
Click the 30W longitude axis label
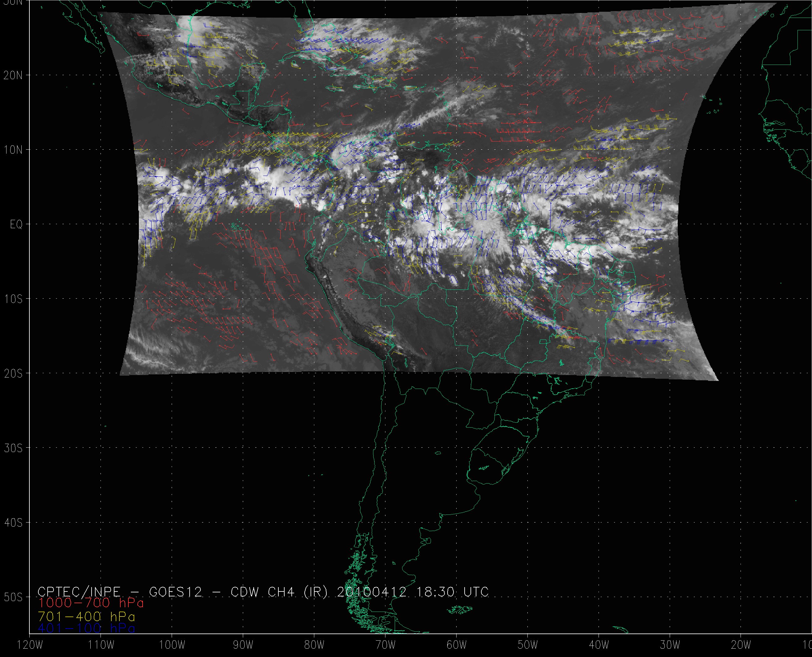[x=670, y=645]
